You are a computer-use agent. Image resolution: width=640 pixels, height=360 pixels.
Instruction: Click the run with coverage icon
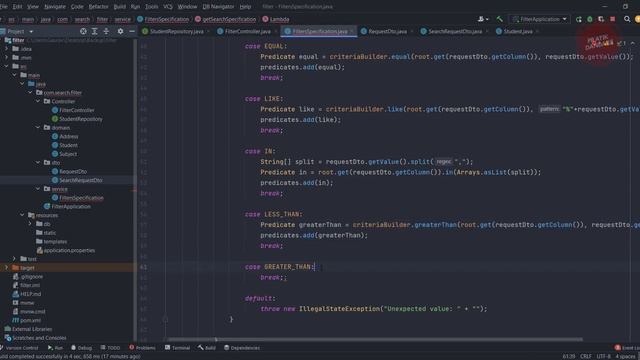(601, 19)
